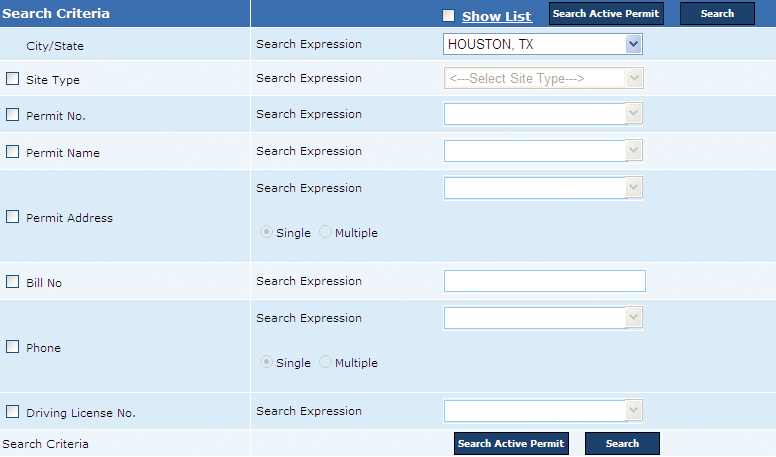
Task: Enable the Permit Name checkbox
Action: [13, 152]
